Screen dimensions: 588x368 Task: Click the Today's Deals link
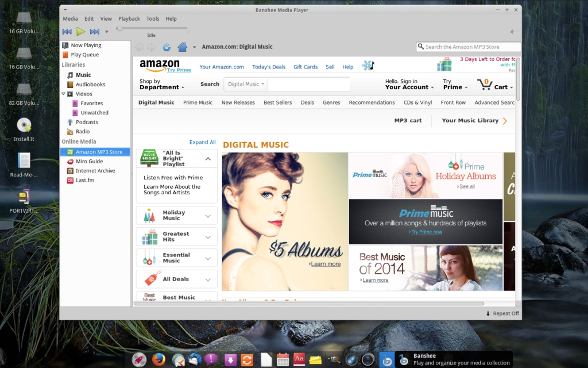(x=269, y=67)
